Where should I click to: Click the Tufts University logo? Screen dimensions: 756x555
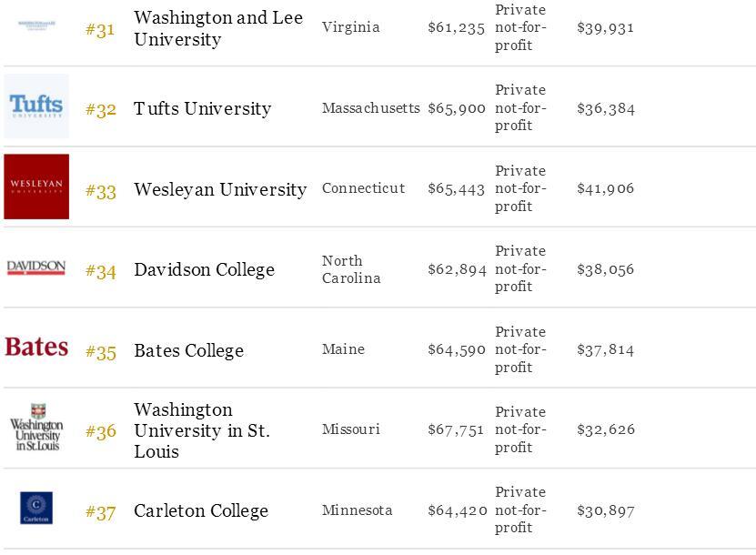pyautogui.click(x=36, y=106)
